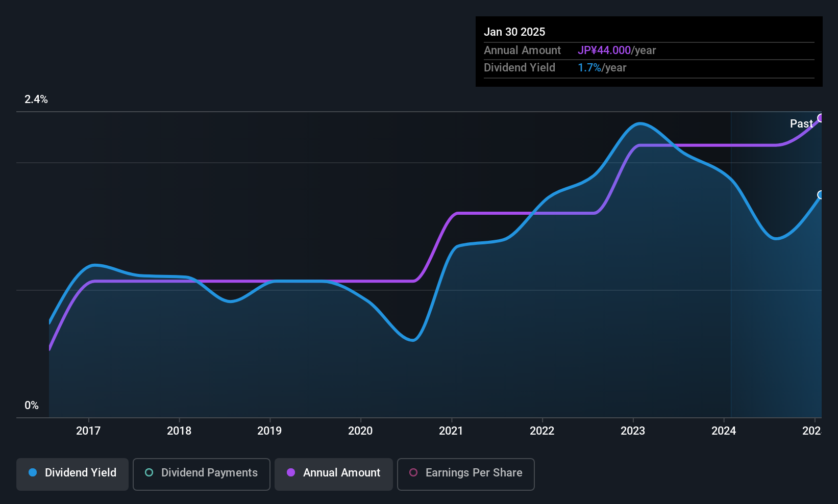Click the 2024 x-axis label
Screen dimensions: 838x504
point(724,431)
